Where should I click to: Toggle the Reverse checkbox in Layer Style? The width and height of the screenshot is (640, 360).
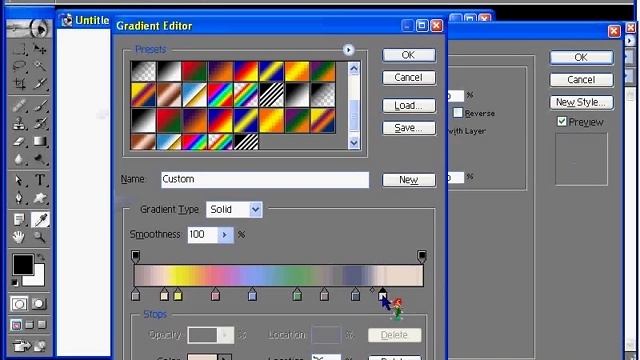[x=458, y=113]
